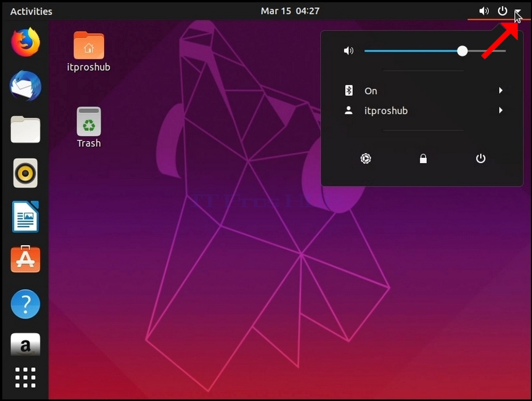The height and width of the screenshot is (401, 532).
Task: Click the itproshub user menu label
Action: [x=386, y=111]
